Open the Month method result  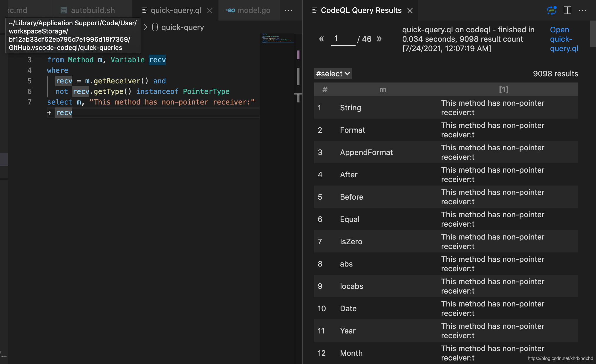pos(351,353)
